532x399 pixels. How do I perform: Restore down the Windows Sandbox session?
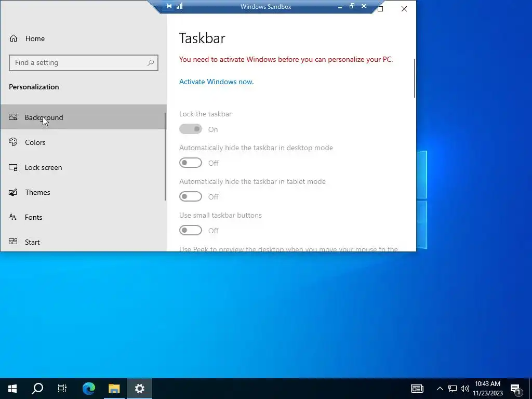tap(352, 6)
